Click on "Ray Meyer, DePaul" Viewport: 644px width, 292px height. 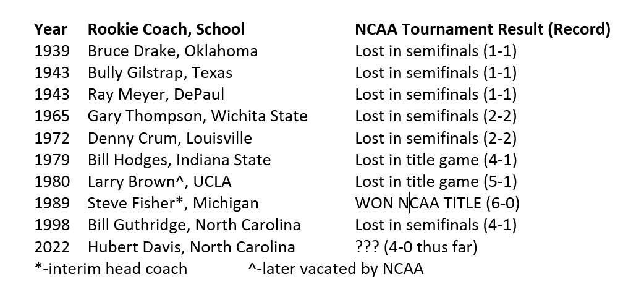156,95
